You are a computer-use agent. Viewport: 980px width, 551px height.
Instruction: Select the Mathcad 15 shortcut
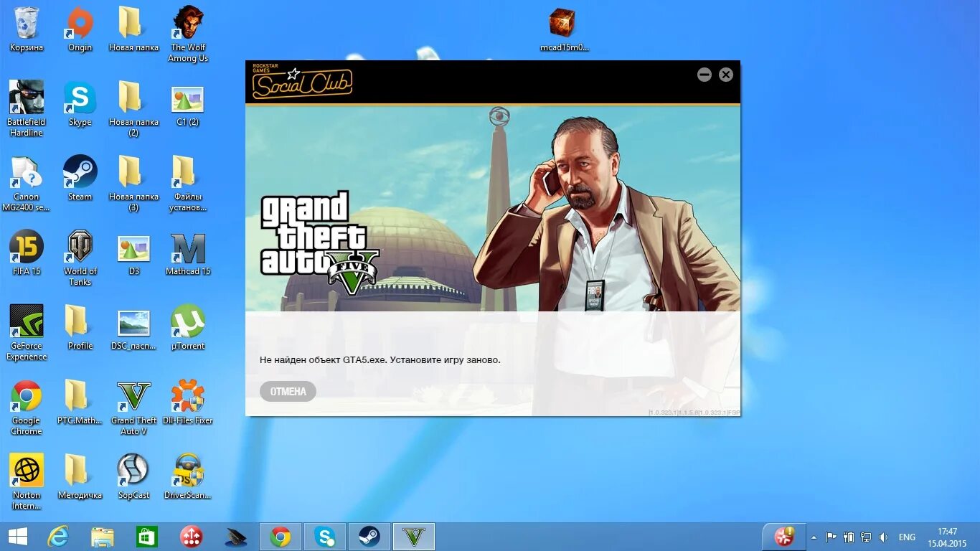point(188,253)
